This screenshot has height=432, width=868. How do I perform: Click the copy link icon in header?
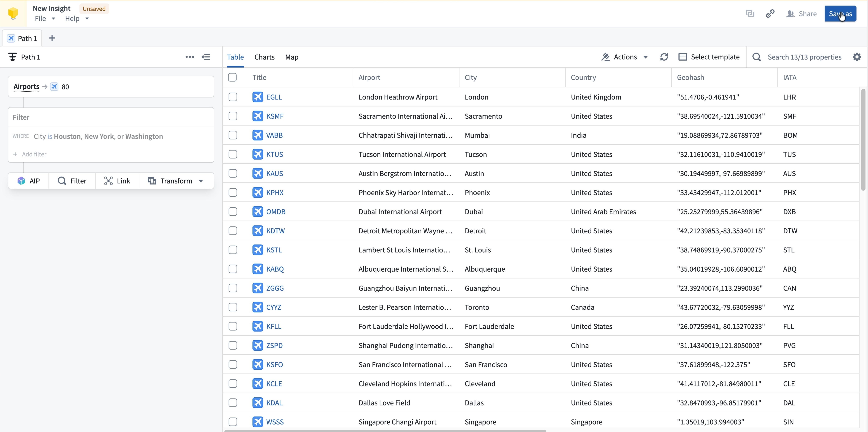coord(770,14)
